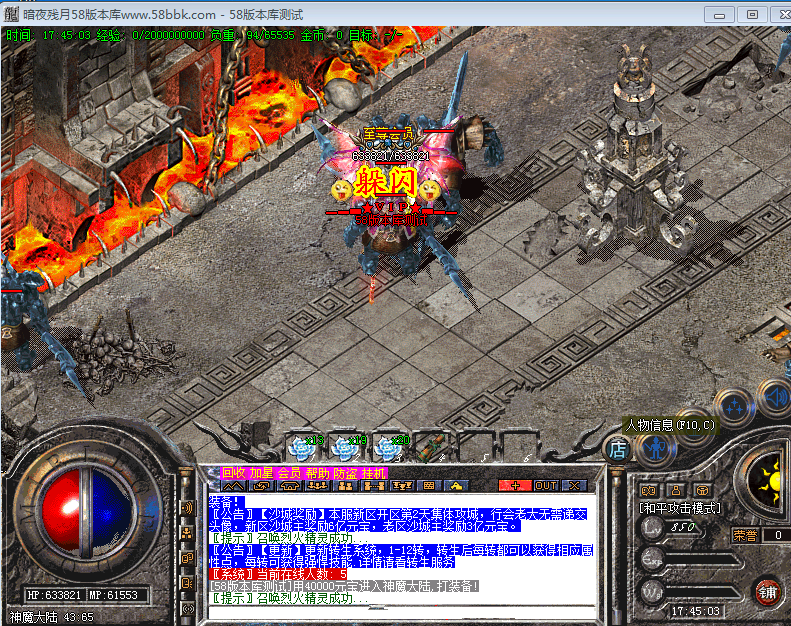Click the linked-players relationship icon
Image resolution: width=791 pixels, height=626 pixels.
374,486
